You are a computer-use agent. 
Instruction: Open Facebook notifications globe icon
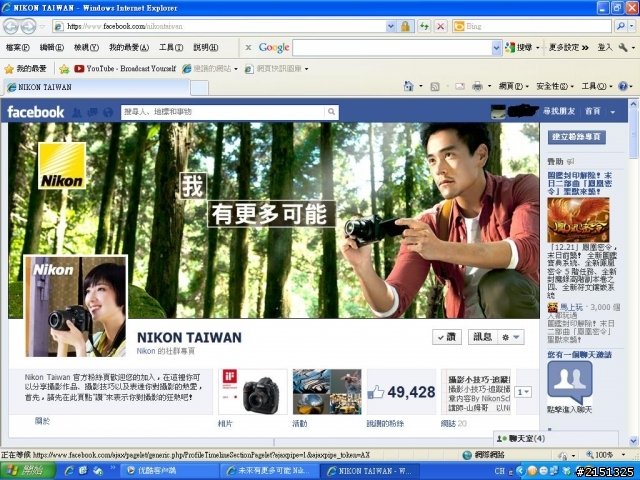click(x=108, y=112)
